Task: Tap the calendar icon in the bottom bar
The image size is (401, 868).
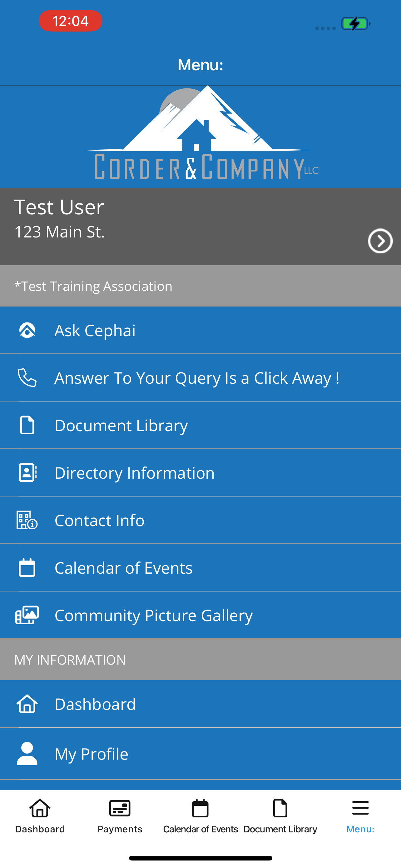Action: pyautogui.click(x=200, y=808)
